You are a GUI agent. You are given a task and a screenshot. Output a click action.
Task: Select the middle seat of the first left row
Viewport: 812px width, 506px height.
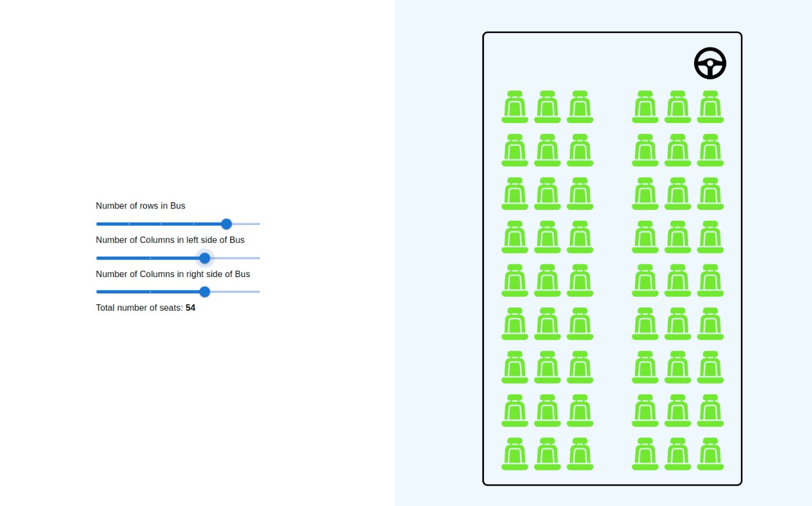tap(547, 107)
